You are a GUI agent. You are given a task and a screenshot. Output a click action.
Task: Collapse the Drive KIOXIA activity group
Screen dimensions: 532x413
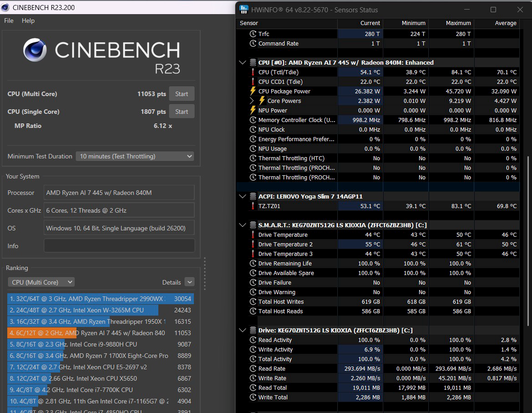(x=242, y=330)
